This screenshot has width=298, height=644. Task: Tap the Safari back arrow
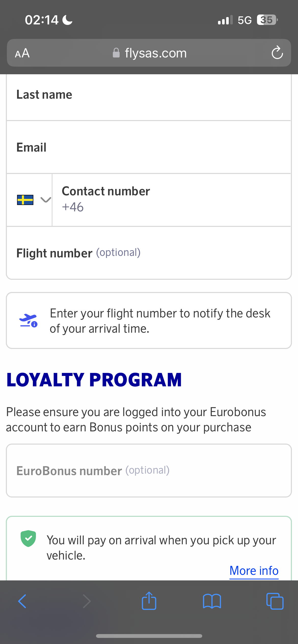(22, 601)
